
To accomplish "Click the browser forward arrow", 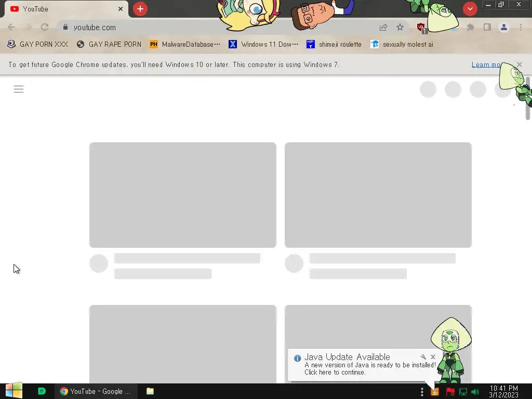I will point(28,27).
